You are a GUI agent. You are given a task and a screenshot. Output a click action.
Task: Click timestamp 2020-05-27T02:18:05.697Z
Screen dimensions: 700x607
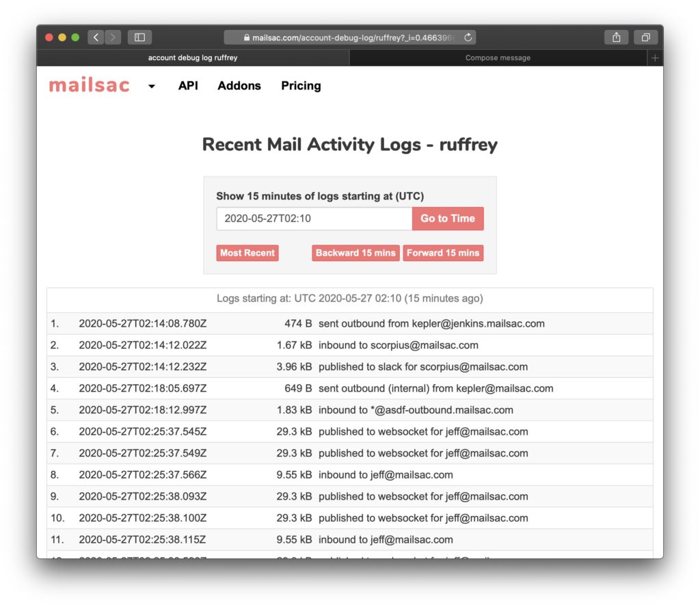click(143, 388)
